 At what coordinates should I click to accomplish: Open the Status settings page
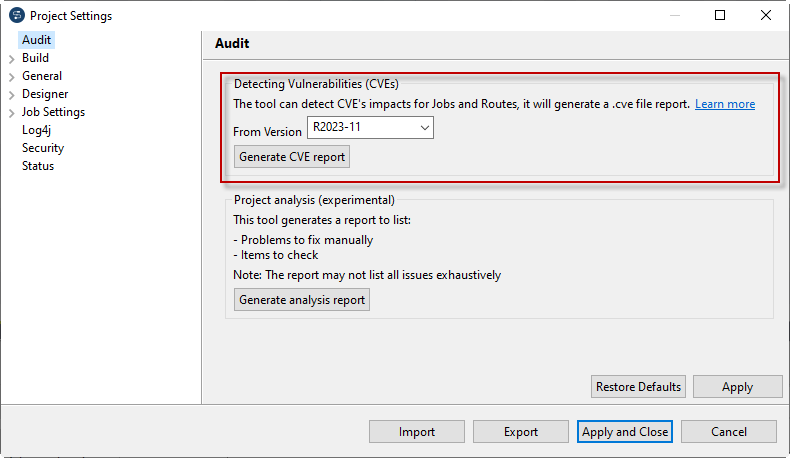[x=38, y=166]
